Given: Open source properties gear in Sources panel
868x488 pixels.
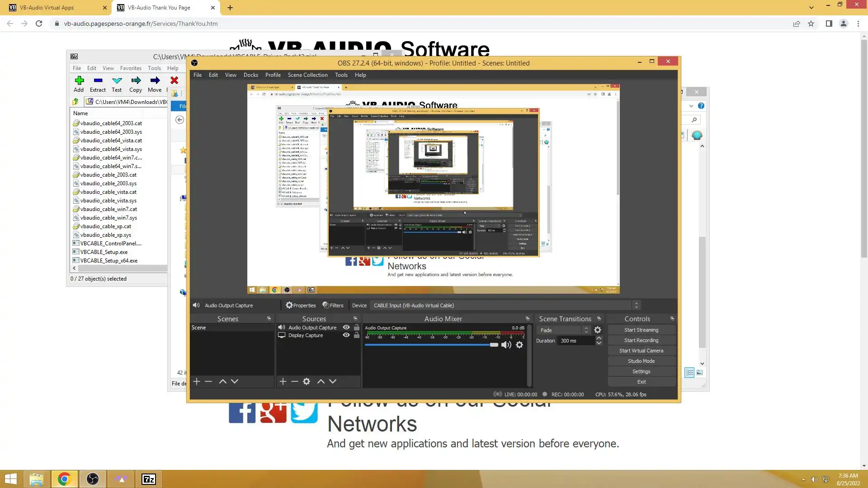Looking at the screenshot, I should click(x=307, y=382).
